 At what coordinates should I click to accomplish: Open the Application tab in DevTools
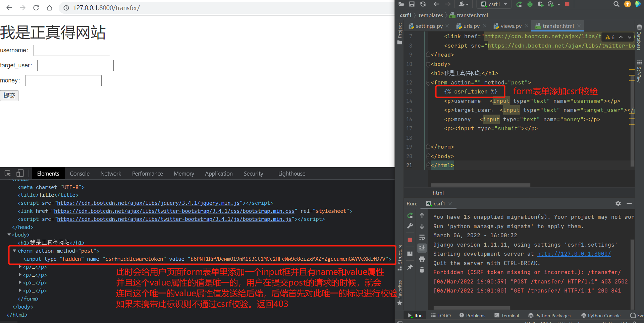coord(219,174)
